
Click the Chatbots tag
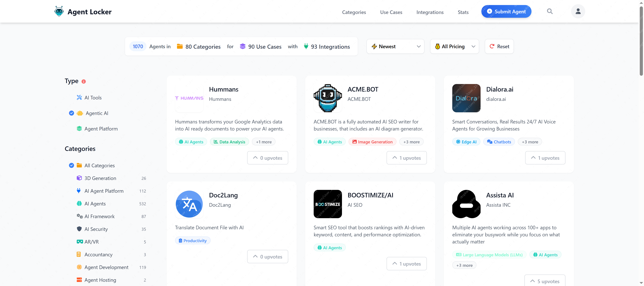pyautogui.click(x=499, y=142)
